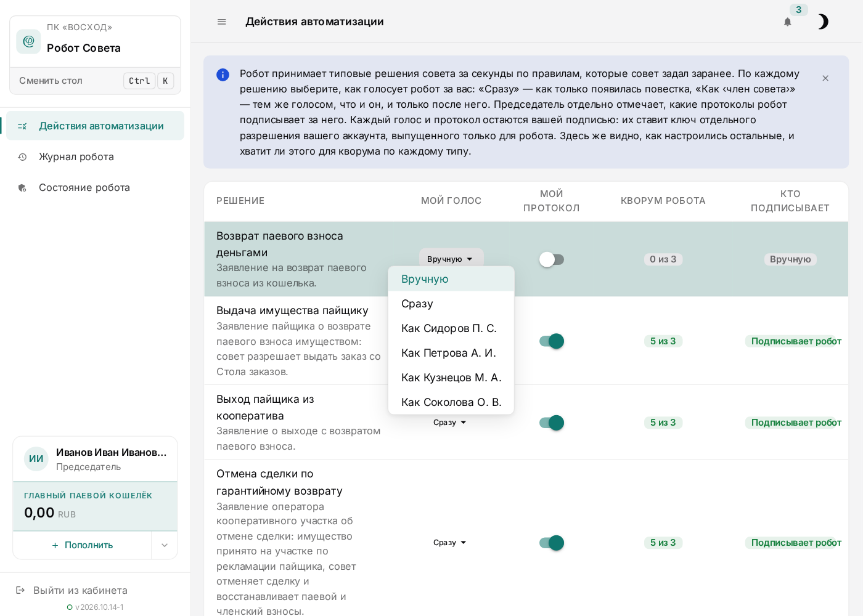
Task: Open Действия автоматизации in sidebar
Action: click(x=95, y=126)
